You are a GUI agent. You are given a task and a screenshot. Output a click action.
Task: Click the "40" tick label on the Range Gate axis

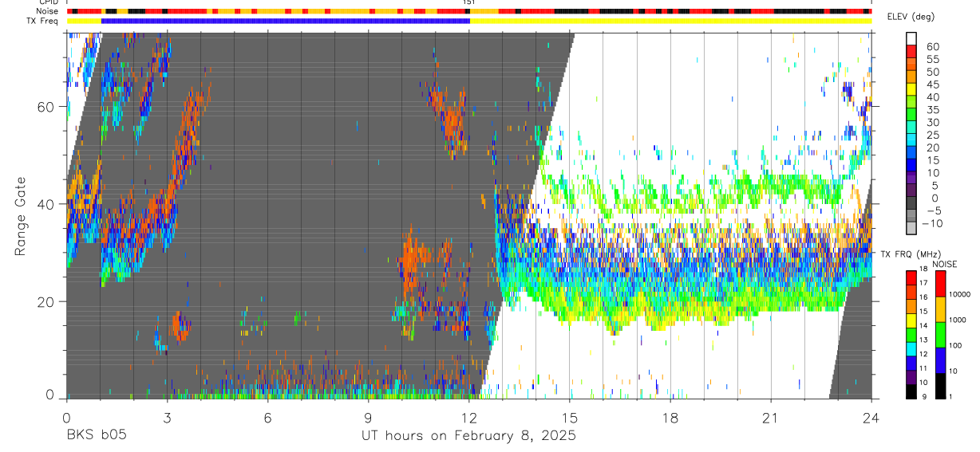[46, 204]
